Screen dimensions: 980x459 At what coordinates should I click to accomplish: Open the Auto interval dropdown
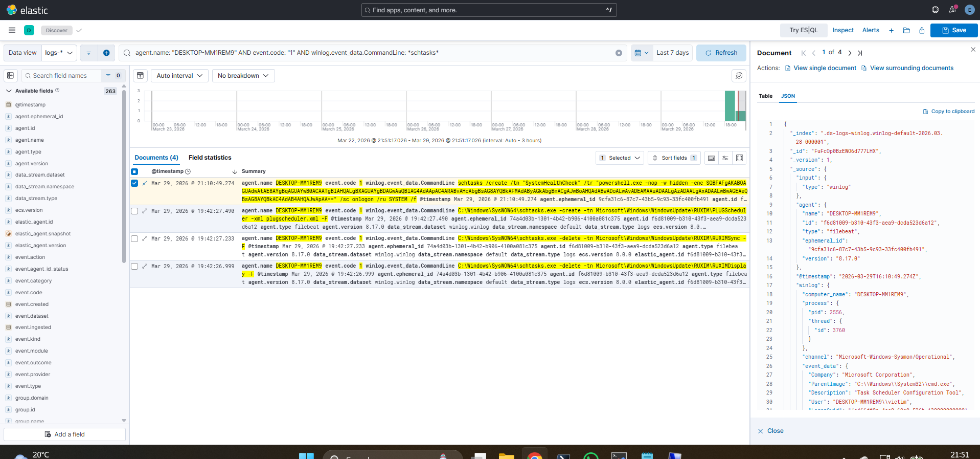(179, 76)
